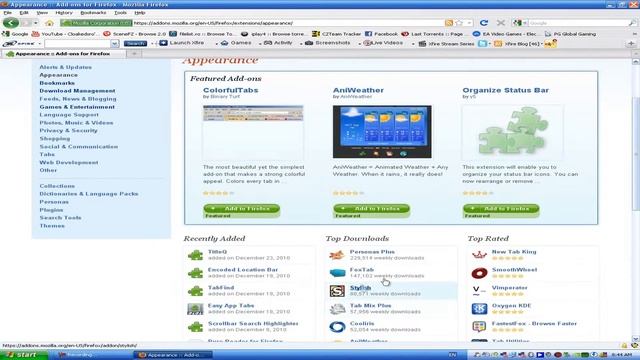Open the Personas link in sidebar
The image size is (640, 360).
point(54,202)
